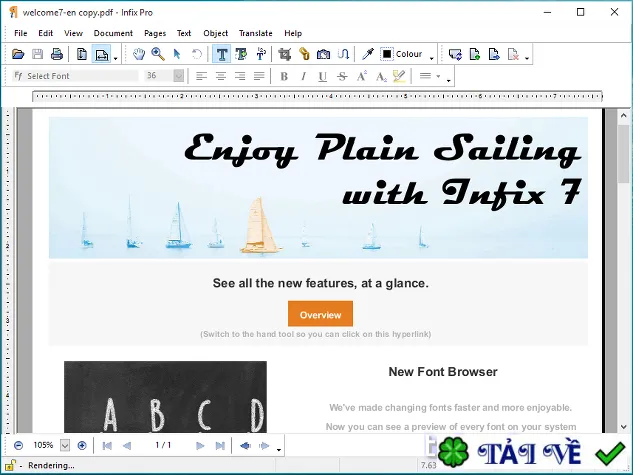
Task: Go to next page arrow
Action: (200, 446)
